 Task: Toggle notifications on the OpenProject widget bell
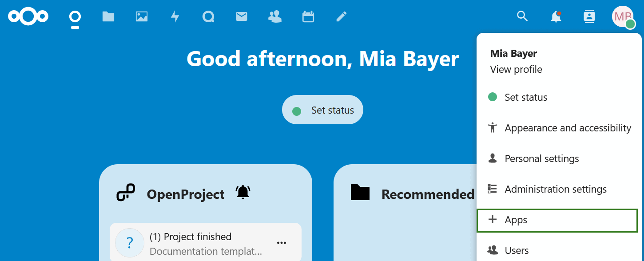click(242, 192)
